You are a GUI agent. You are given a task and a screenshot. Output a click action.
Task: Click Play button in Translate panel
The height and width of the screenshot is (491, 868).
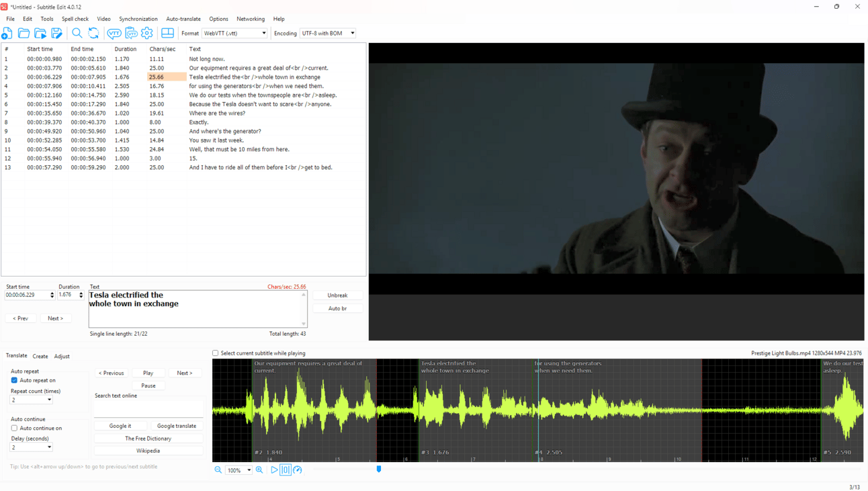tap(148, 373)
